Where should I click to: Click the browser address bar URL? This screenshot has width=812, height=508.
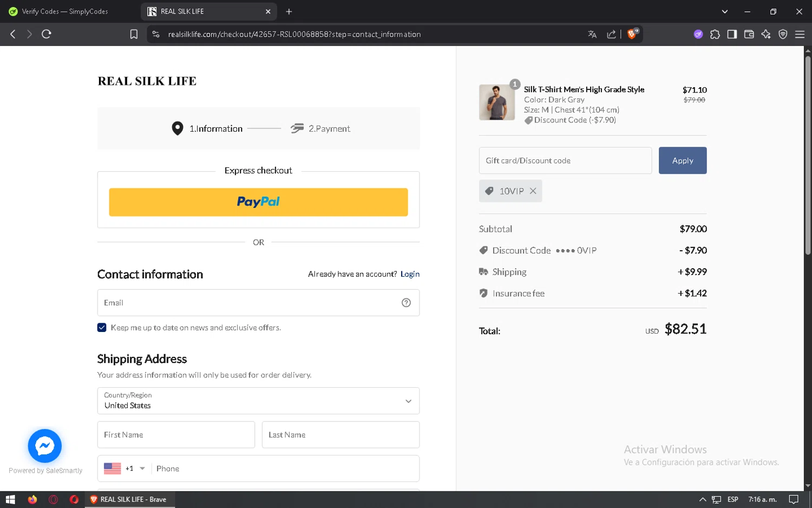294,34
